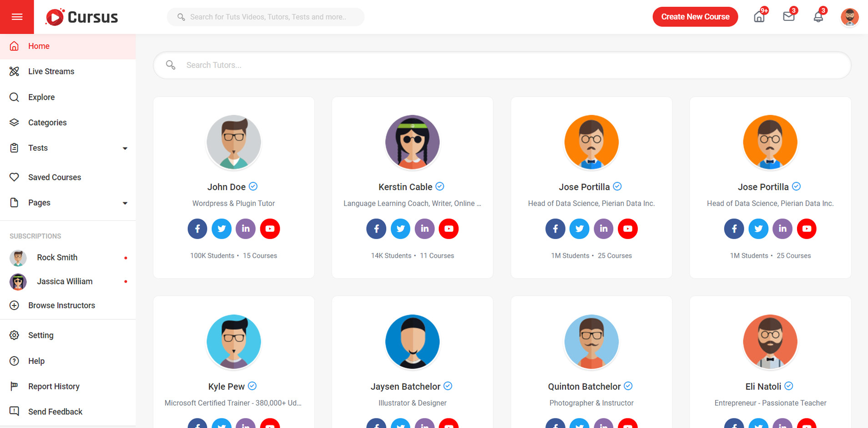Open John Doe's YouTube channel icon
868x428 pixels.
click(270, 229)
